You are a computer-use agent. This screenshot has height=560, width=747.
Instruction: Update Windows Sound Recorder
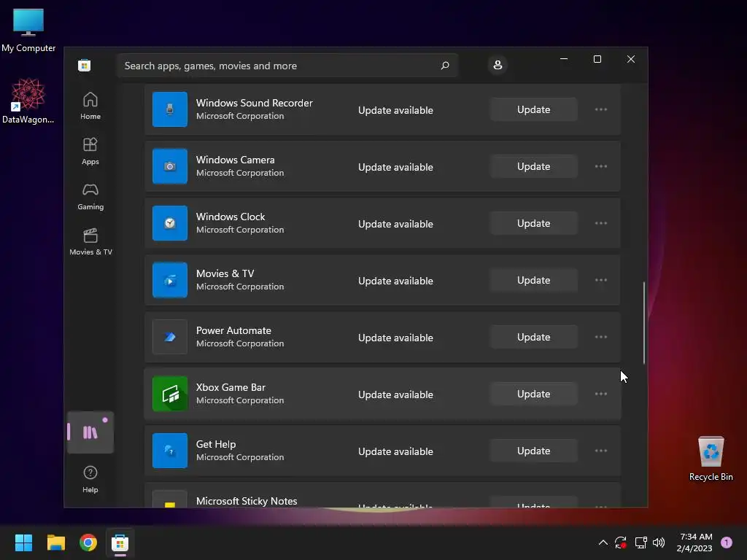tap(533, 109)
